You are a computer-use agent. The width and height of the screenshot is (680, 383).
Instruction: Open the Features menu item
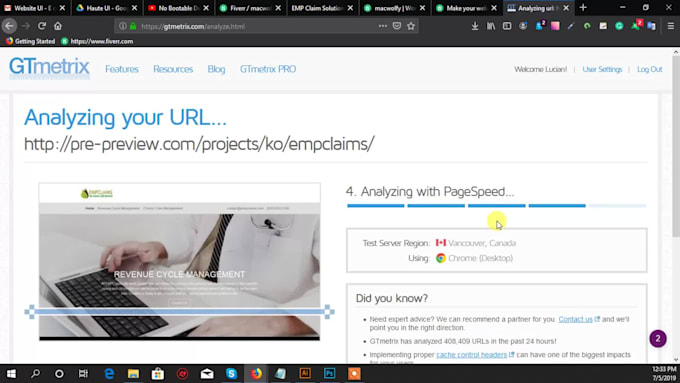122,69
